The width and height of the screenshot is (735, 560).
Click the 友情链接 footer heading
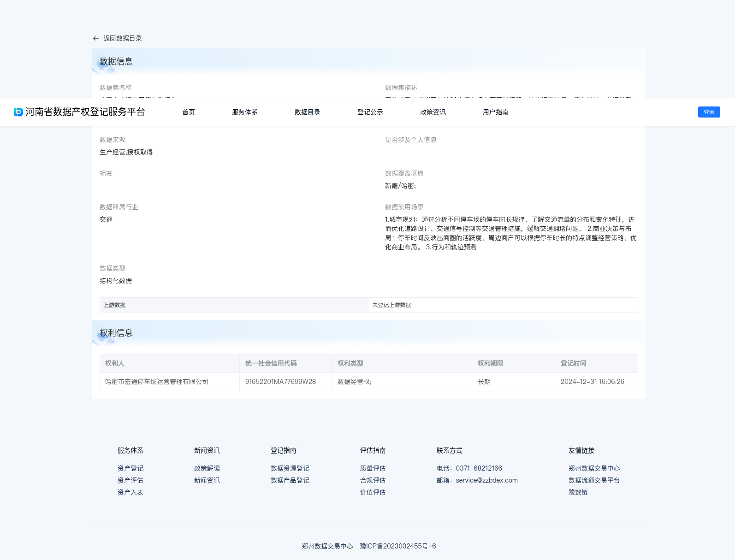click(x=581, y=450)
